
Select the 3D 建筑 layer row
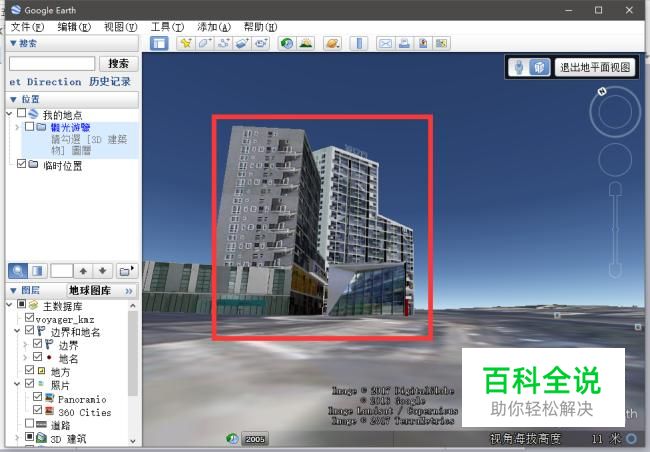pyautogui.click(x=68, y=439)
